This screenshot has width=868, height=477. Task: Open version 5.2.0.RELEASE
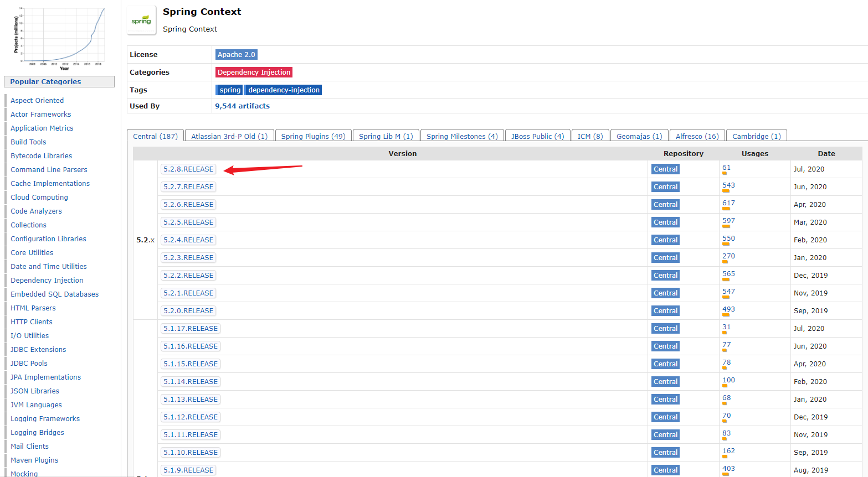(188, 311)
